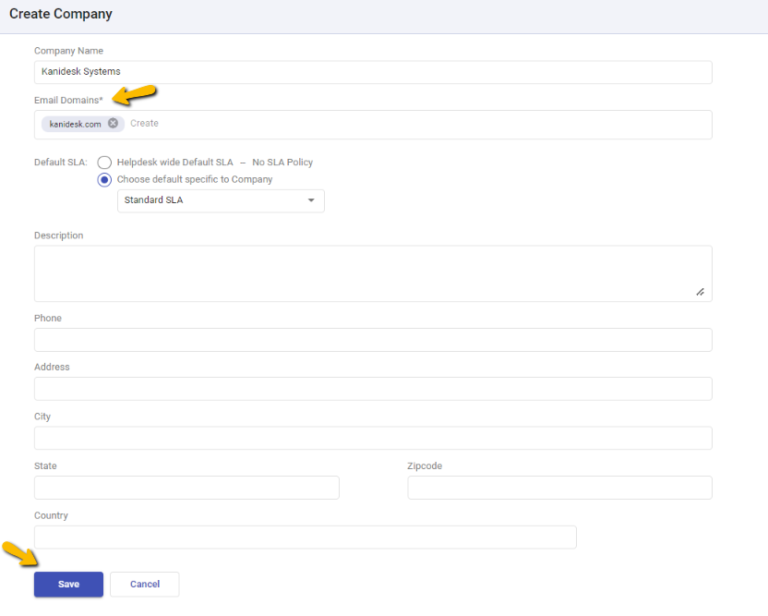Click inside the Description text area
The height and width of the screenshot is (616, 768).
coord(372,273)
